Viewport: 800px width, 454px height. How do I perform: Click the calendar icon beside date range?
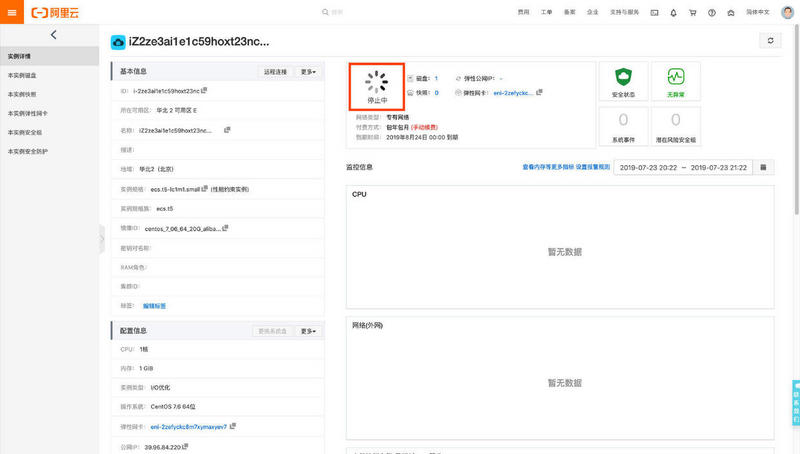pyautogui.click(x=763, y=167)
